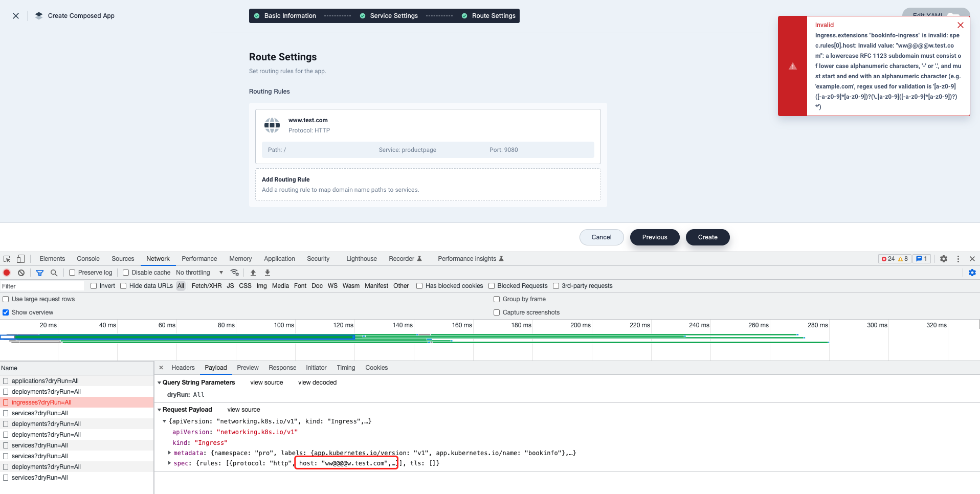Expand the spec rules node
Viewport: 980px width, 494px height.
[x=169, y=463]
